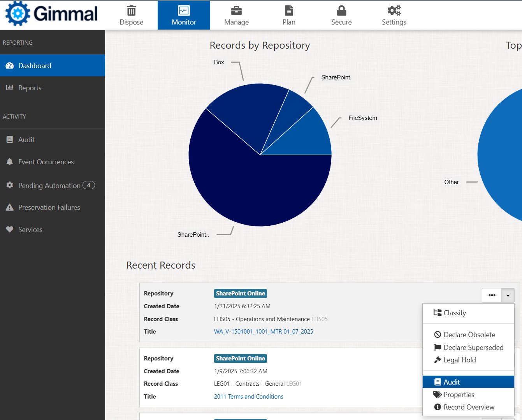Open the Settings gears icon
The width and height of the screenshot is (522, 420).
(x=394, y=11)
